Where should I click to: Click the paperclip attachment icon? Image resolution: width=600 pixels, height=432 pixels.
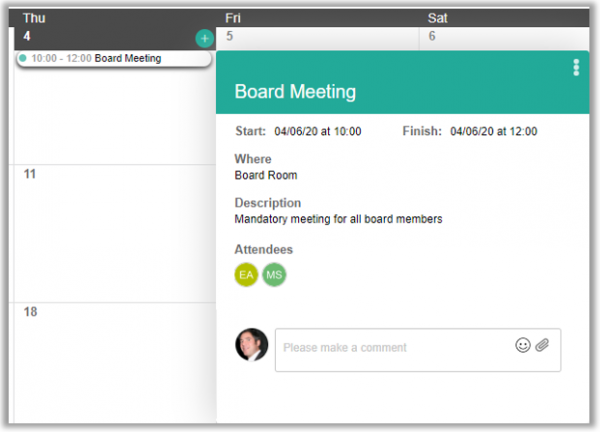pyautogui.click(x=542, y=345)
